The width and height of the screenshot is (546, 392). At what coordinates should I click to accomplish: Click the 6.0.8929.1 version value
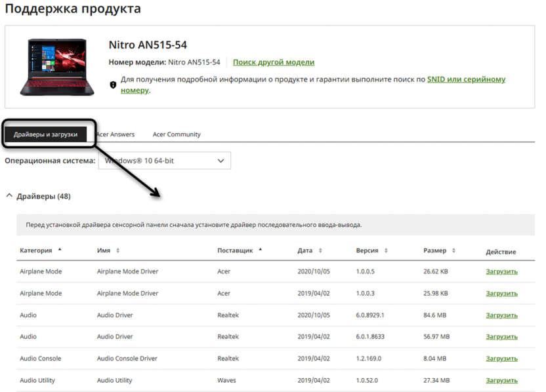(x=370, y=315)
